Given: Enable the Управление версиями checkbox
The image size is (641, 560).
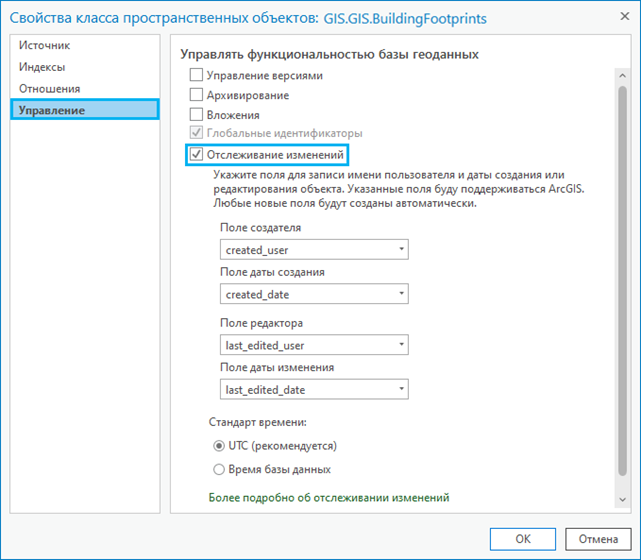Looking at the screenshot, I should (x=196, y=76).
